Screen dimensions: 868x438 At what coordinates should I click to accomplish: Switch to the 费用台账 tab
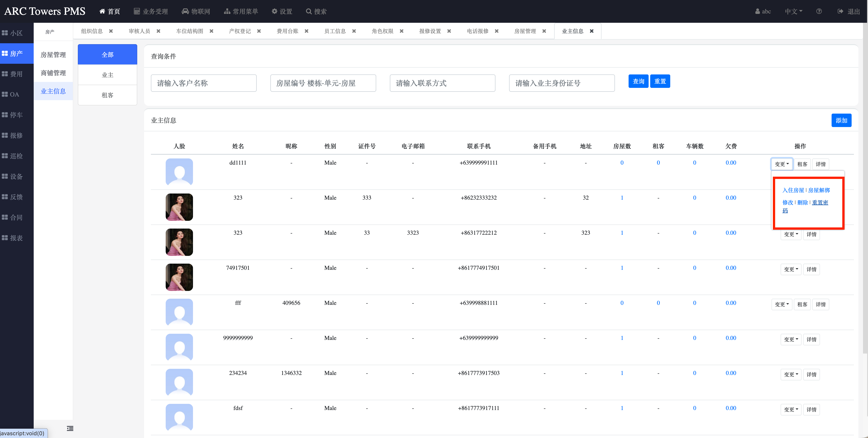tap(287, 31)
